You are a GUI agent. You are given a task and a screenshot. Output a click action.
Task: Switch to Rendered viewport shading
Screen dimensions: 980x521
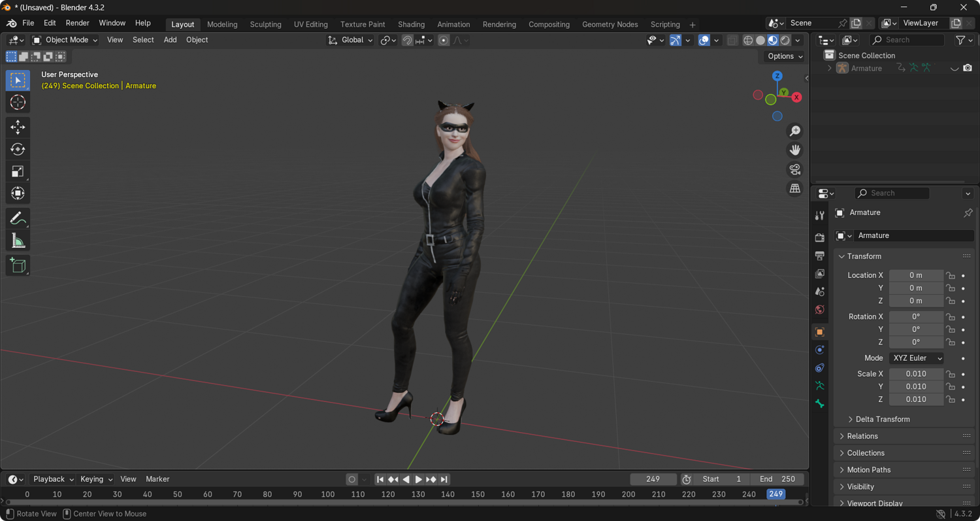(785, 41)
